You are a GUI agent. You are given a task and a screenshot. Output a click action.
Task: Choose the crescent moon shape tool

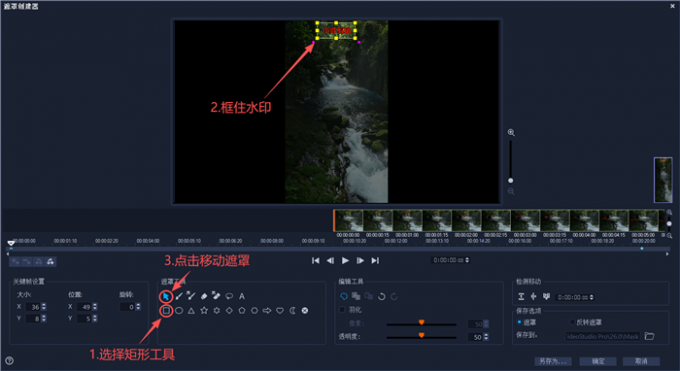[293, 311]
